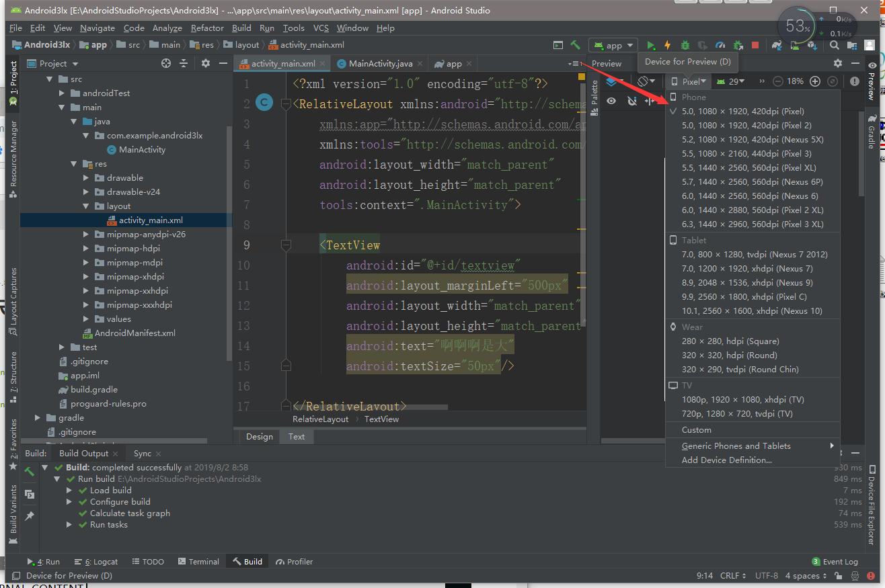Click the Preview panel settings gear
The width and height of the screenshot is (885, 588).
coord(837,63)
